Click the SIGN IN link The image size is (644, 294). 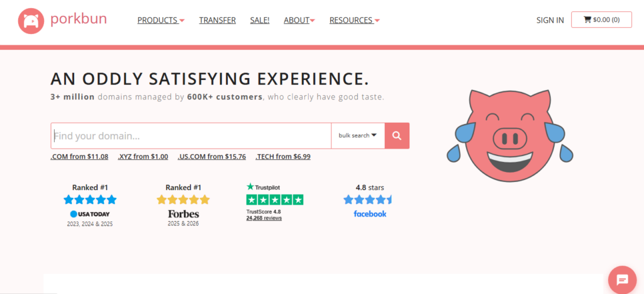tap(550, 20)
